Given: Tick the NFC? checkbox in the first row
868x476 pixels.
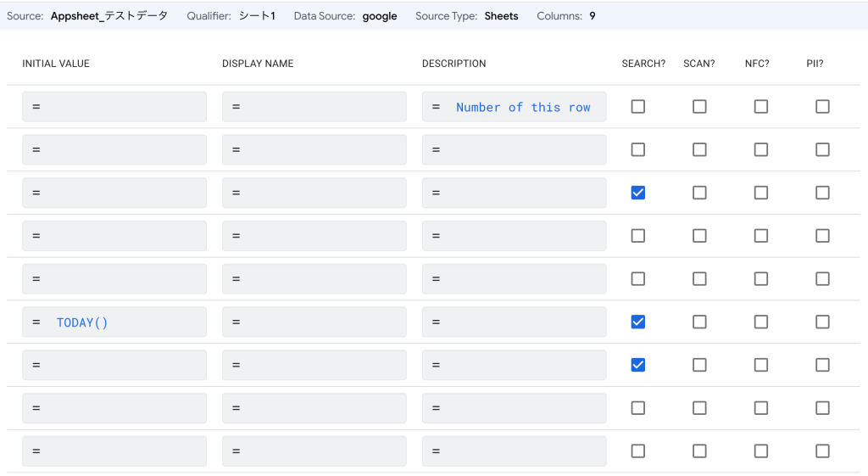Looking at the screenshot, I should tap(761, 107).
